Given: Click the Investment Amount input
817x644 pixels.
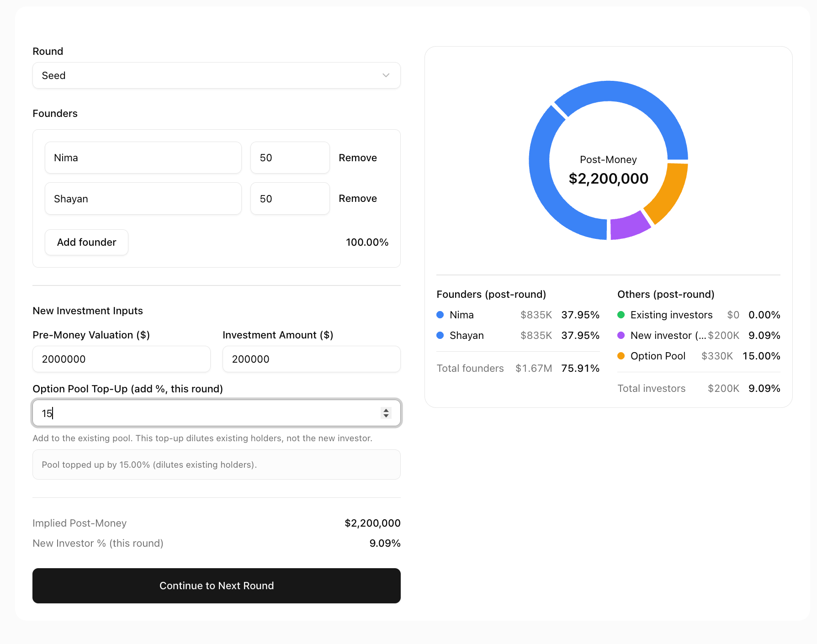Looking at the screenshot, I should [312, 359].
